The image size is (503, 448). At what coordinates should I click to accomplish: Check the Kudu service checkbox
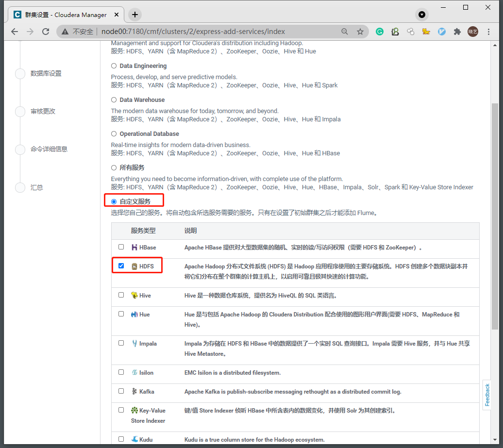[x=121, y=439]
